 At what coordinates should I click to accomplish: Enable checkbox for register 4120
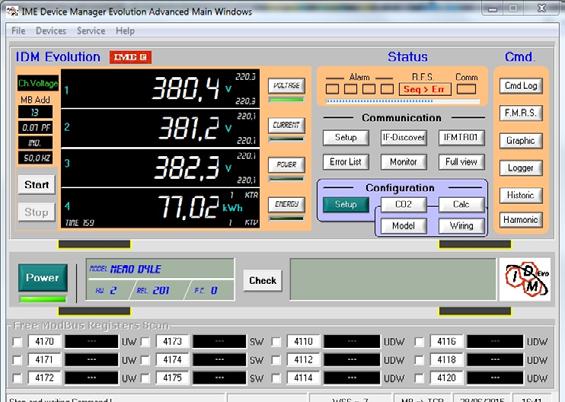[x=419, y=378]
